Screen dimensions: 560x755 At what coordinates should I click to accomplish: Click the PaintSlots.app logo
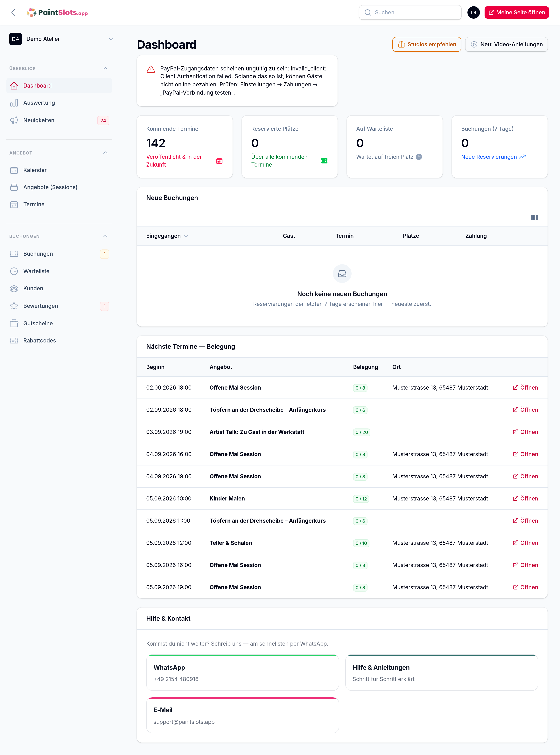(x=57, y=12)
